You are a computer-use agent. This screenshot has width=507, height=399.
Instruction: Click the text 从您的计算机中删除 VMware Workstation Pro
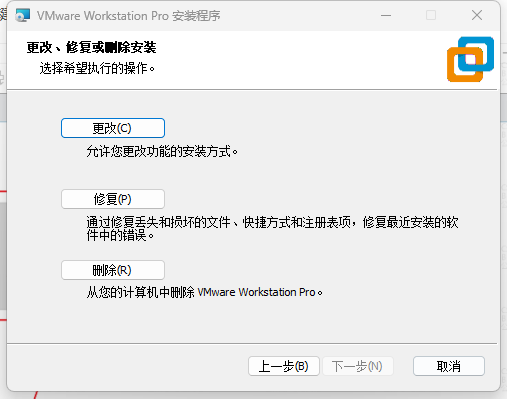point(204,292)
